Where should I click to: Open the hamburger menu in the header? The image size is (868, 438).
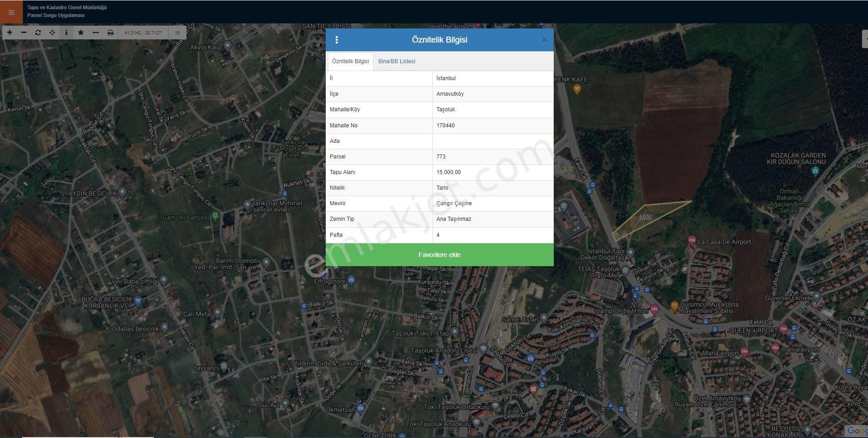[x=11, y=12]
